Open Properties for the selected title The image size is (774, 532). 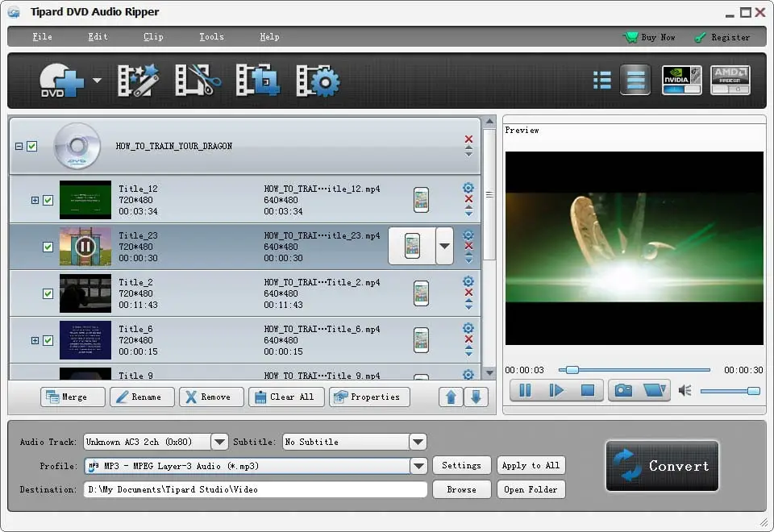[370, 397]
